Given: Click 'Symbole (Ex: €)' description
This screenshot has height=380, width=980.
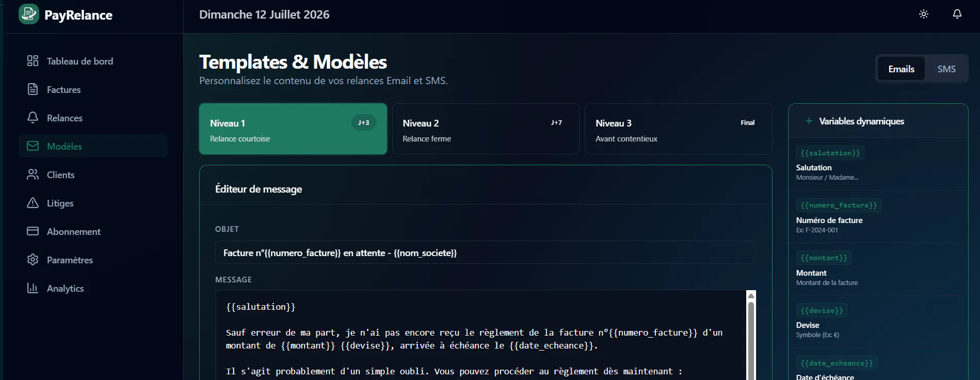Looking at the screenshot, I should tap(817, 335).
